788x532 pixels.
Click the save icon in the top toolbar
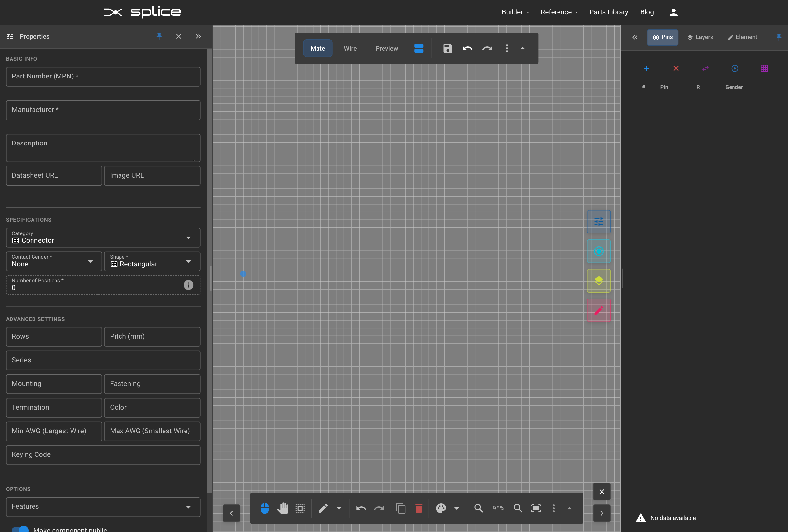click(447, 49)
